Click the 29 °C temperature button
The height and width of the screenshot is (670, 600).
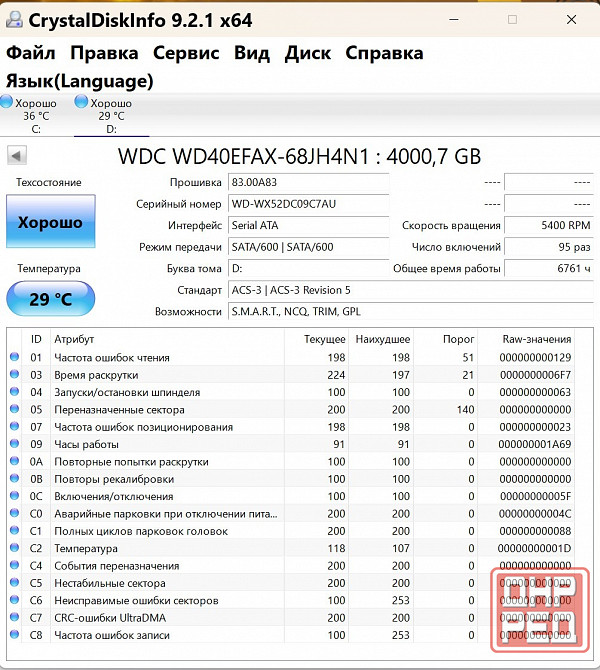click(50, 299)
